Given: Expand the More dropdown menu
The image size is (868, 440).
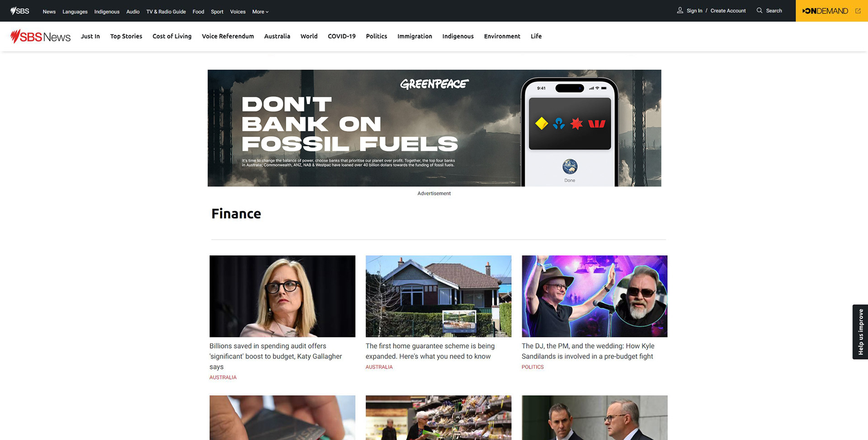Looking at the screenshot, I should (x=260, y=12).
